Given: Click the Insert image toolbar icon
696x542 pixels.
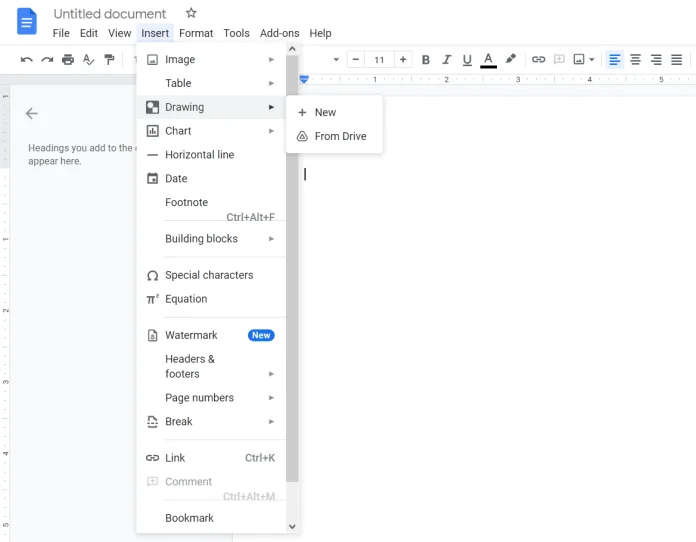Looking at the screenshot, I should pyautogui.click(x=579, y=59).
